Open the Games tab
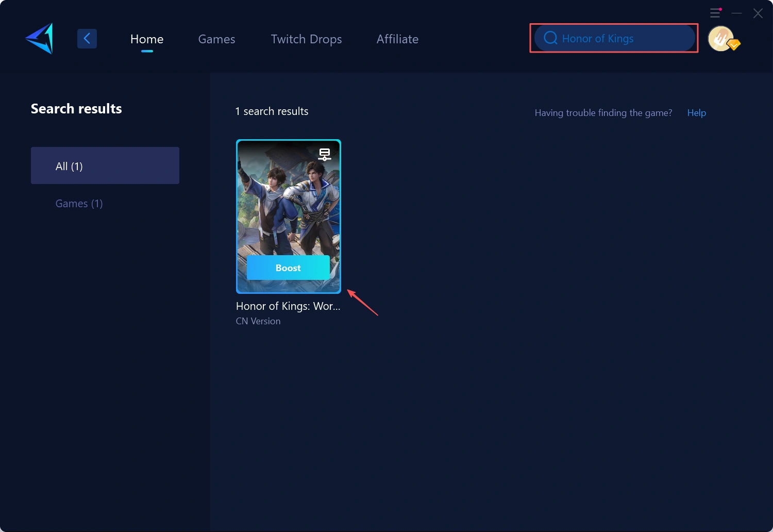 pyautogui.click(x=216, y=39)
